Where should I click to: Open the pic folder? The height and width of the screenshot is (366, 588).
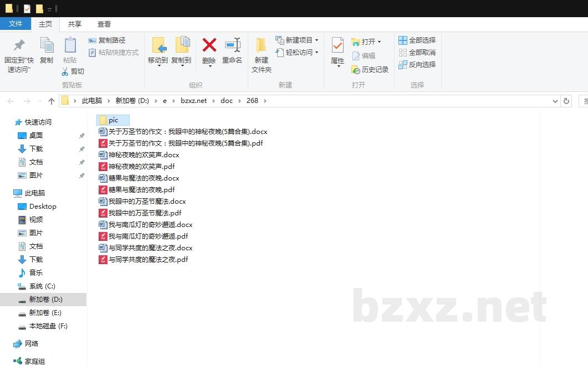113,120
